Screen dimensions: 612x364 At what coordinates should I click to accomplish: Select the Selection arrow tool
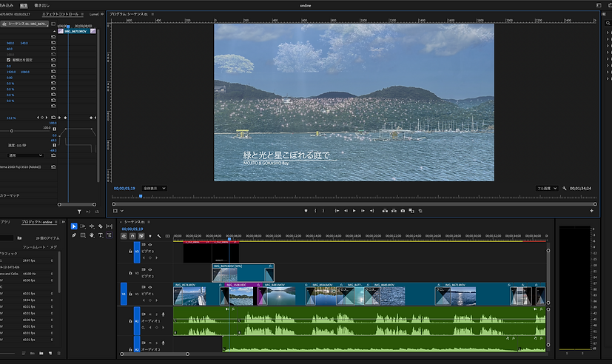tap(74, 226)
